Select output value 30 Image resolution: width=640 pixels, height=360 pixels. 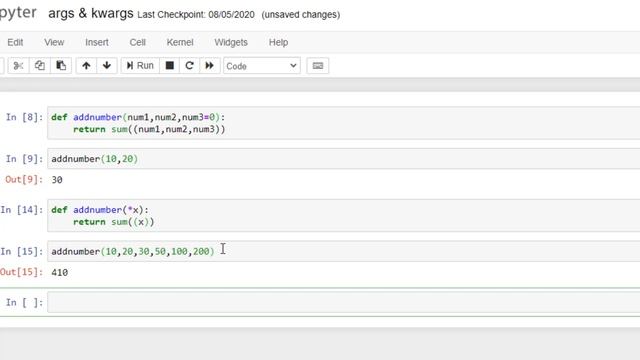pos(57,180)
